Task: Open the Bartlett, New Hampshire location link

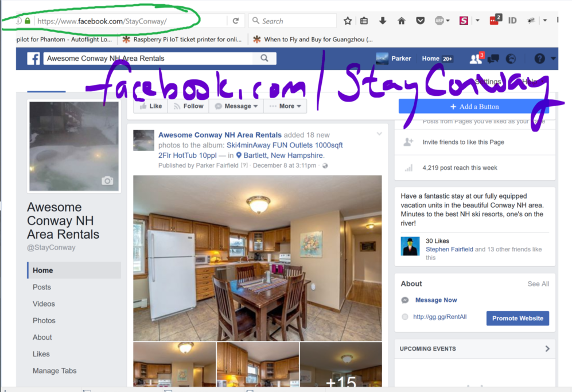Action: click(283, 156)
